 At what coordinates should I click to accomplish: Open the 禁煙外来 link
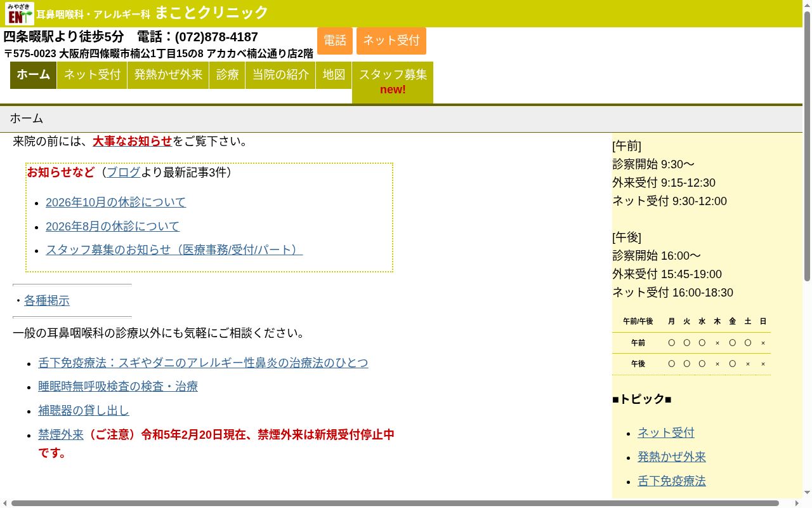(x=61, y=434)
